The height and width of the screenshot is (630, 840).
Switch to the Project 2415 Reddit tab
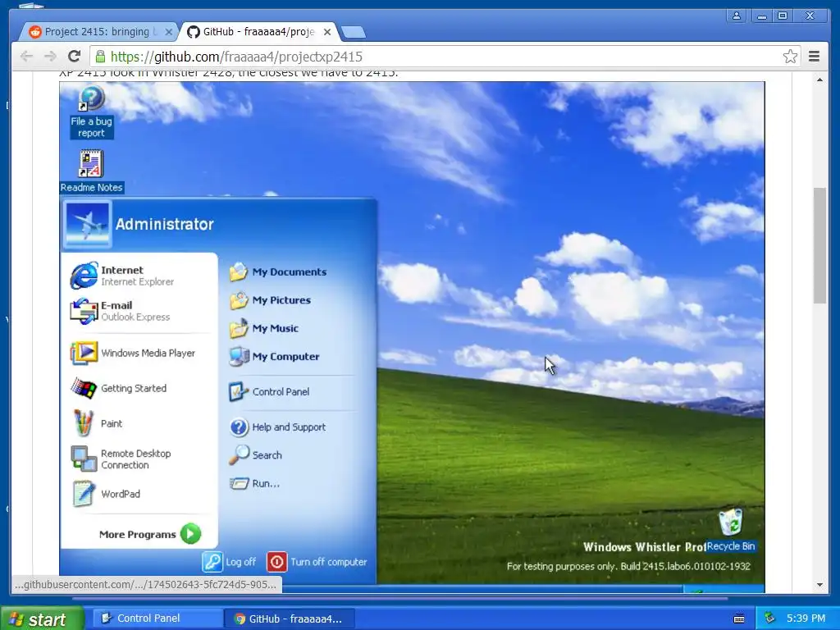(97, 32)
